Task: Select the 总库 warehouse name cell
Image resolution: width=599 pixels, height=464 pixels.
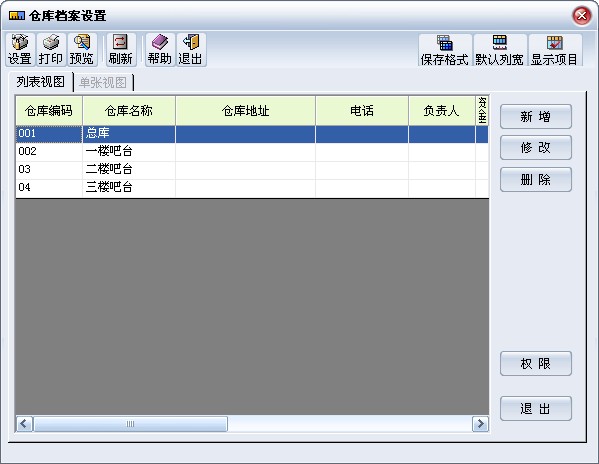Action: (x=129, y=134)
